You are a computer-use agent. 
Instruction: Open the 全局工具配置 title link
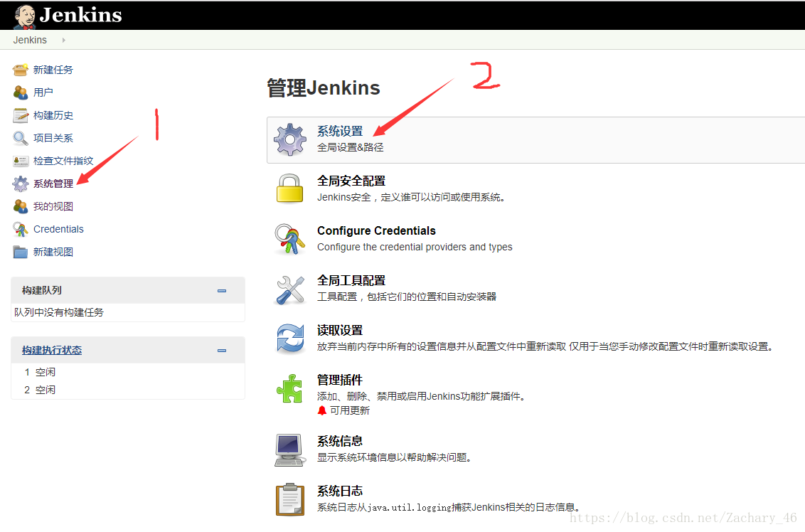tap(351, 281)
